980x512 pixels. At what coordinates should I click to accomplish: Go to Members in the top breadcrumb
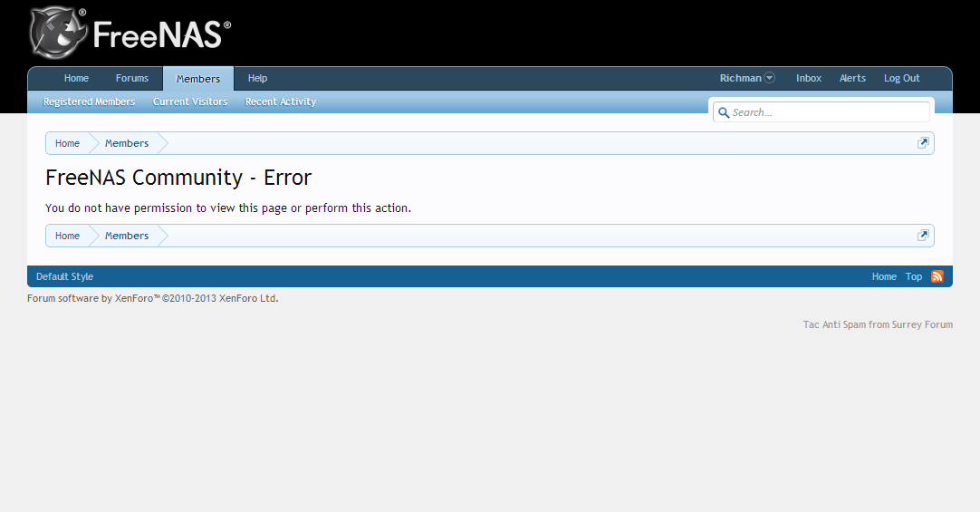pyautogui.click(x=127, y=143)
